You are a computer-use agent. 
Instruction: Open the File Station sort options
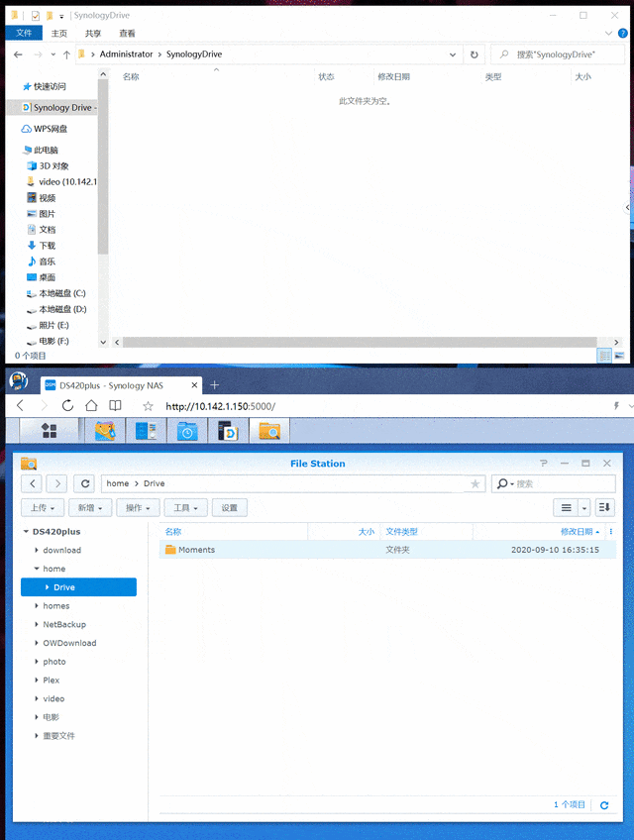click(604, 507)
